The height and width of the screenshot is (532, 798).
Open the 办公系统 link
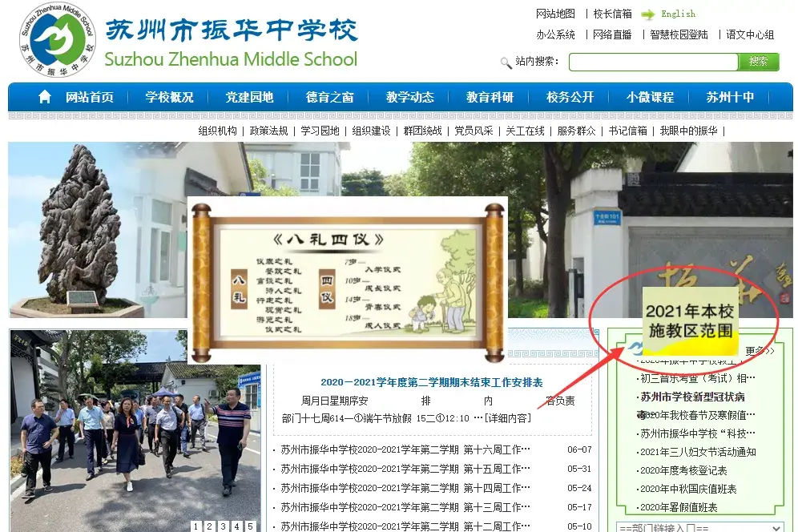pyautogui.click(x=555, y=34)
